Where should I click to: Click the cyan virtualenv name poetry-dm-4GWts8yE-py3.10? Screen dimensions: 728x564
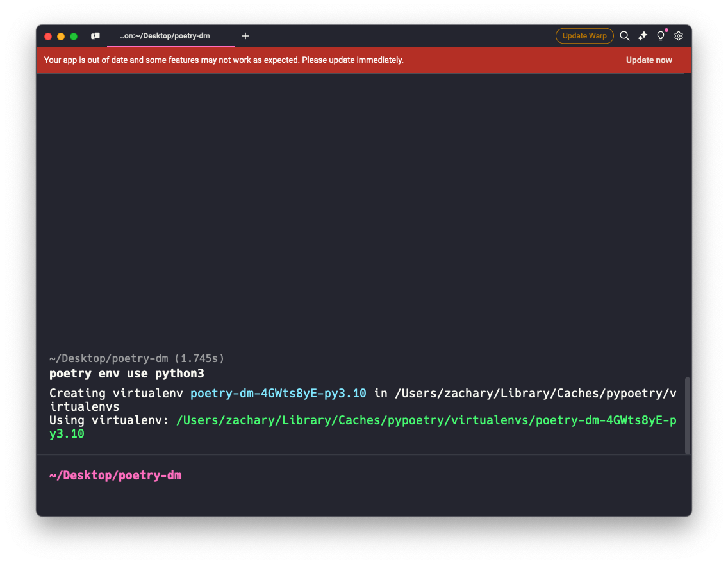pyautogui.click(x=278, y=394)
